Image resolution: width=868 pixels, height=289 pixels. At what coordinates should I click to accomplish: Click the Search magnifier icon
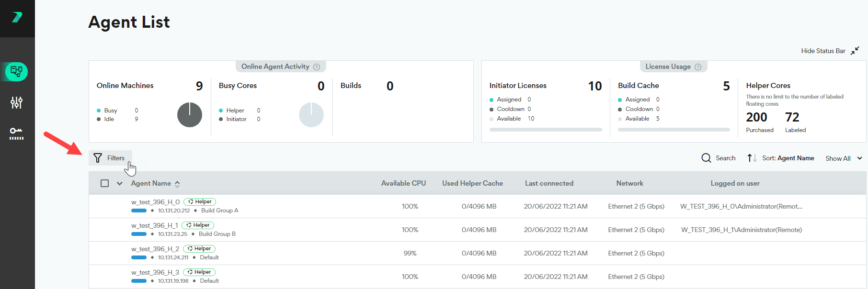[x=706, y=158]
